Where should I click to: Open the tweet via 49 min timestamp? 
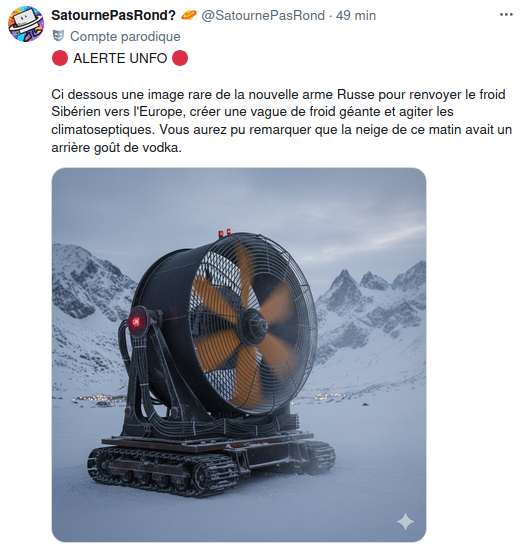pos(356,15)
